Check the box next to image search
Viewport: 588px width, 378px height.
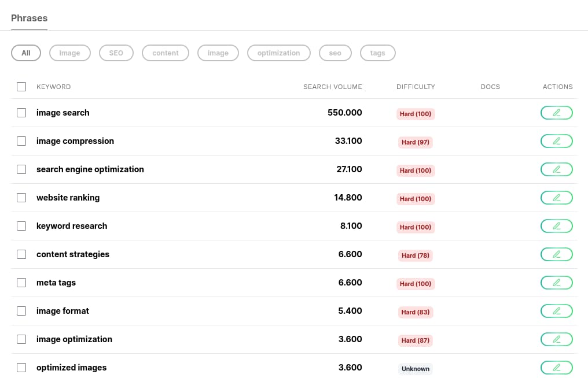click(21, 113)
